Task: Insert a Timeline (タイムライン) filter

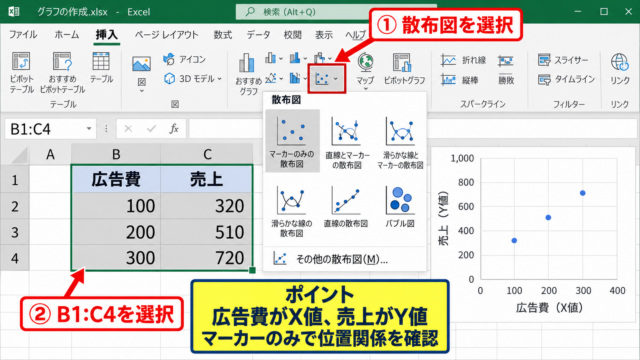Action: coord(566,79)
